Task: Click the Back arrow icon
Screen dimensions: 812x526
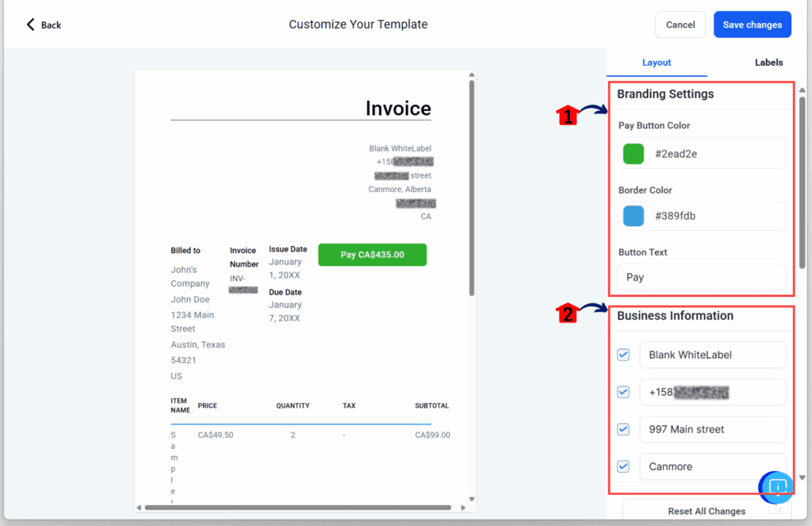Action: point(31,25)
